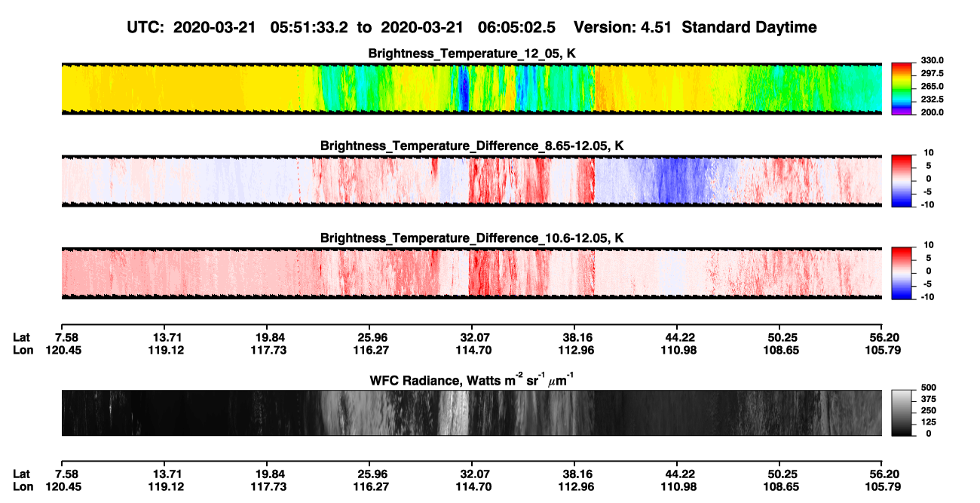
Task: Click the 250 tick label on the WFC color bar
Action: point(928,410)
